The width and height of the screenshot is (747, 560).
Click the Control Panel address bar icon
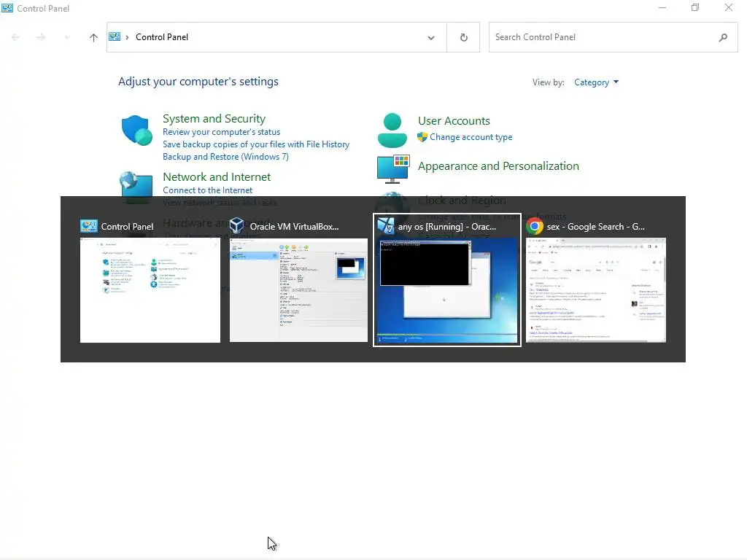click(115, 36)
